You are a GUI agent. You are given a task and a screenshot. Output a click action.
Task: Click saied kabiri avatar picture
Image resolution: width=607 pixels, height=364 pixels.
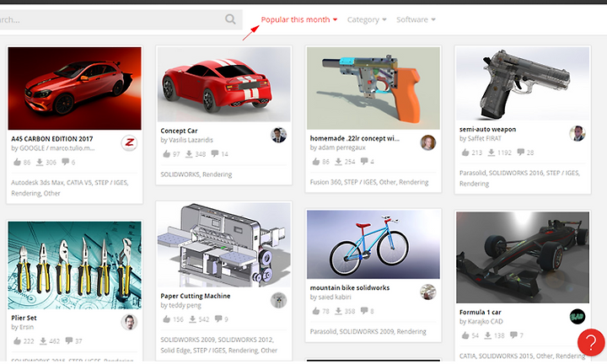click(x=427, y=292)
